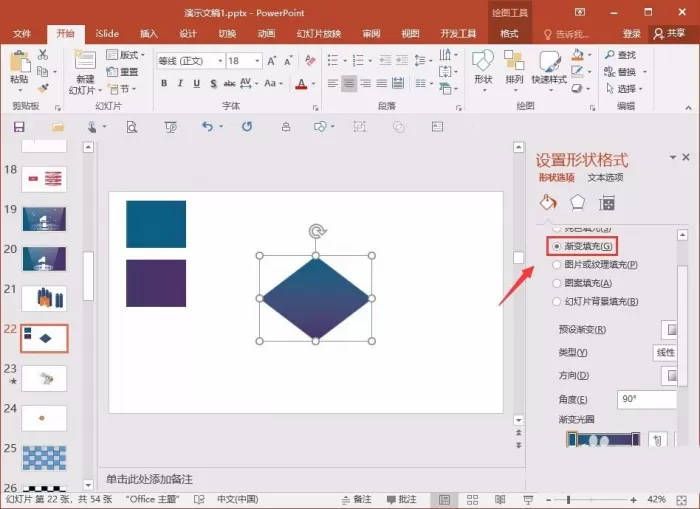
Task: Select the Effects pentagon icon in format pane
Action: pos(578,203)
